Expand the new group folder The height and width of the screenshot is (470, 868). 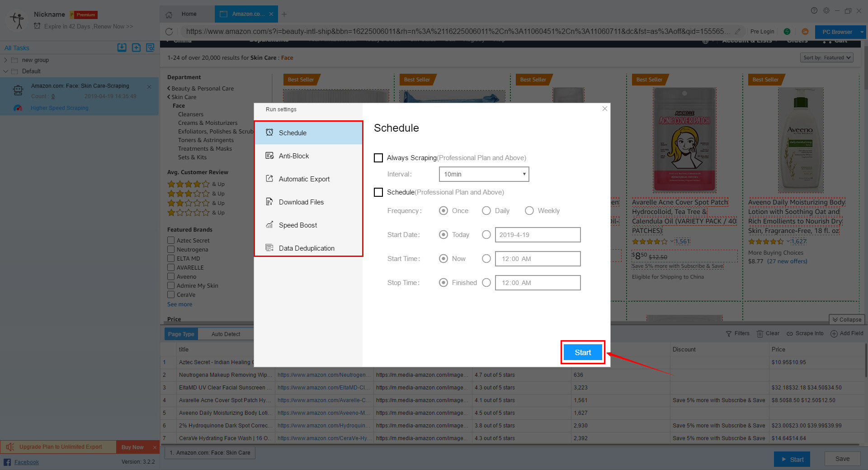click(5, 60)
